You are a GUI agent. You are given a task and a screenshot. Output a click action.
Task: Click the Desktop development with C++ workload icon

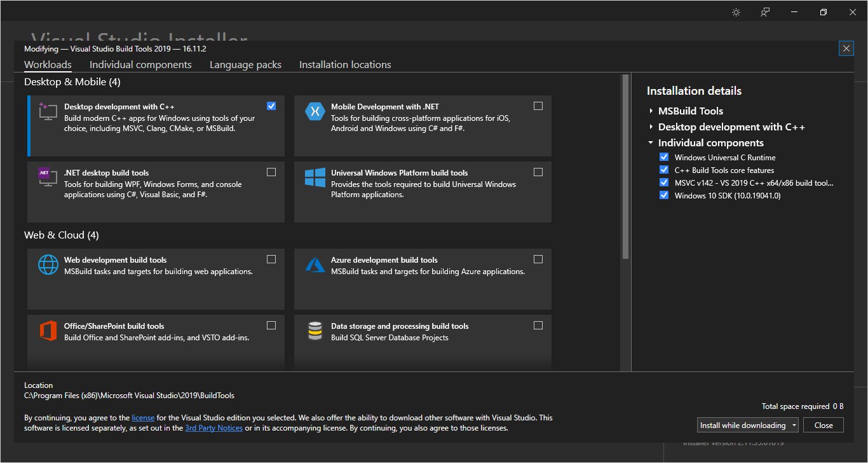click(48, 111)
